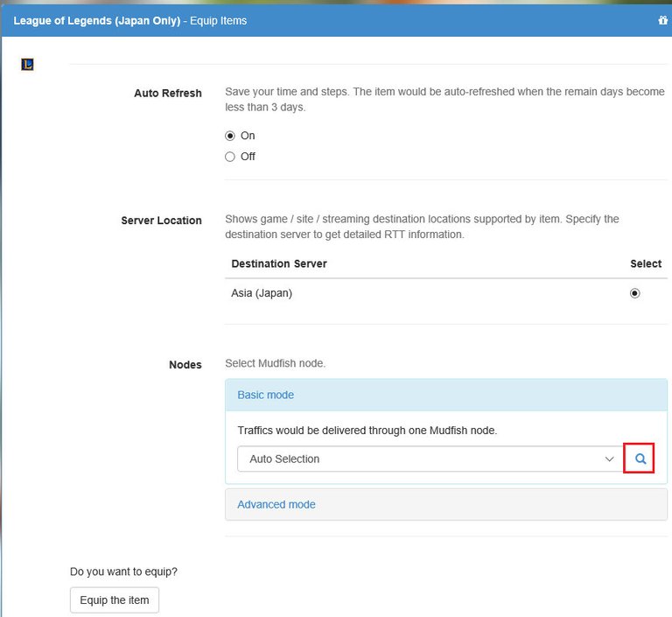
Task: Disable Auto Refresh with Off radio
Action: (x=230, y=157)
